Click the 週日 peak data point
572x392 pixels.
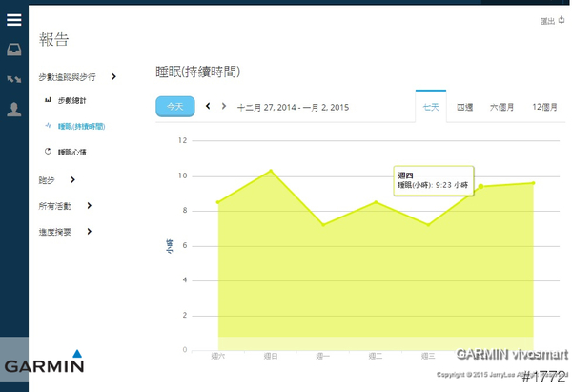tap(271, 171)
